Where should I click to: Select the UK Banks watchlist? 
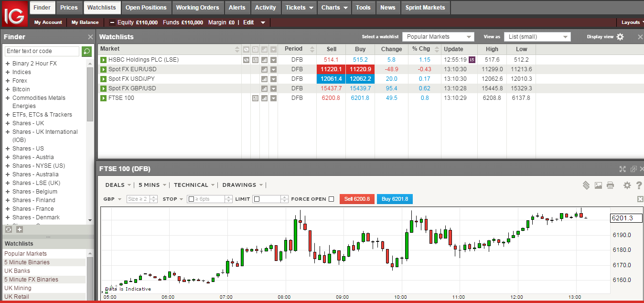tap(17, 271)
